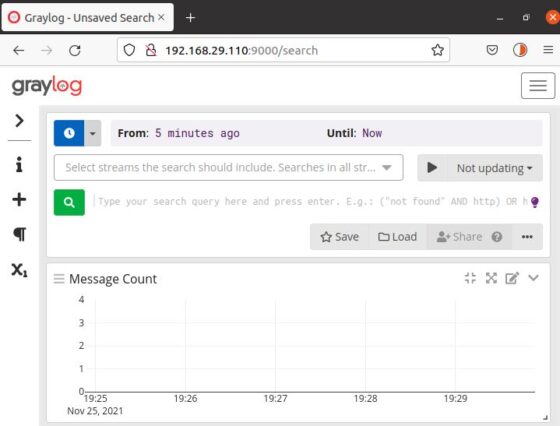
Task: Click the help question mark beside Share
Action: 497,237
